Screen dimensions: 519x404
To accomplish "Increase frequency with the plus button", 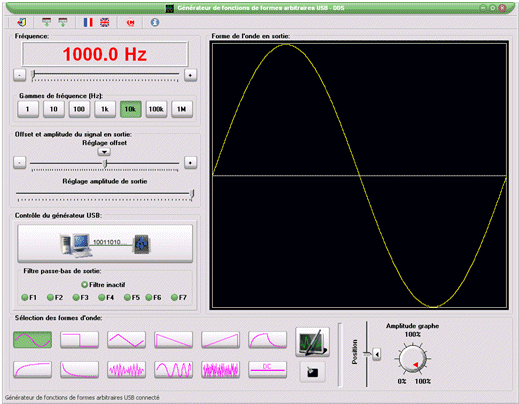I will (x=190, y=75).
